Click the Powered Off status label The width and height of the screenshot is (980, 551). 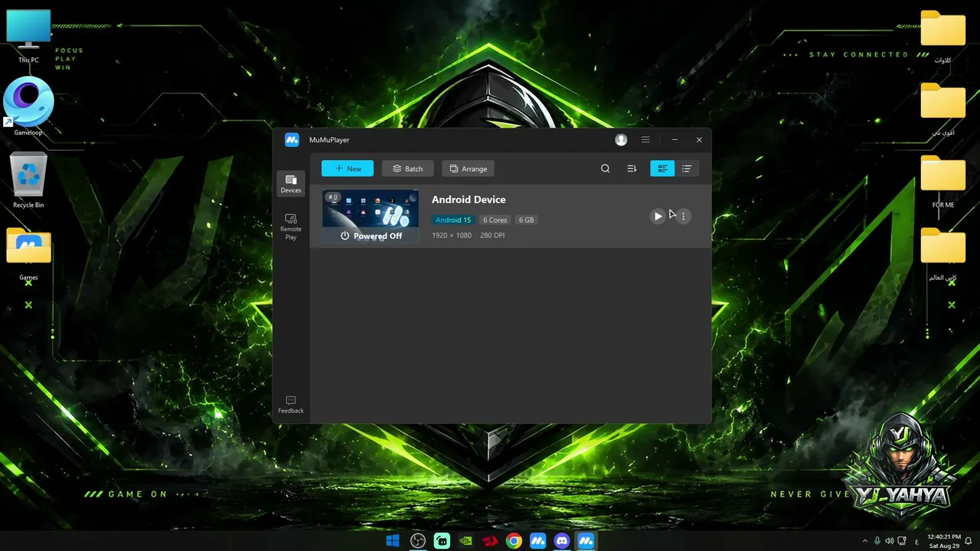coord(371,236)
